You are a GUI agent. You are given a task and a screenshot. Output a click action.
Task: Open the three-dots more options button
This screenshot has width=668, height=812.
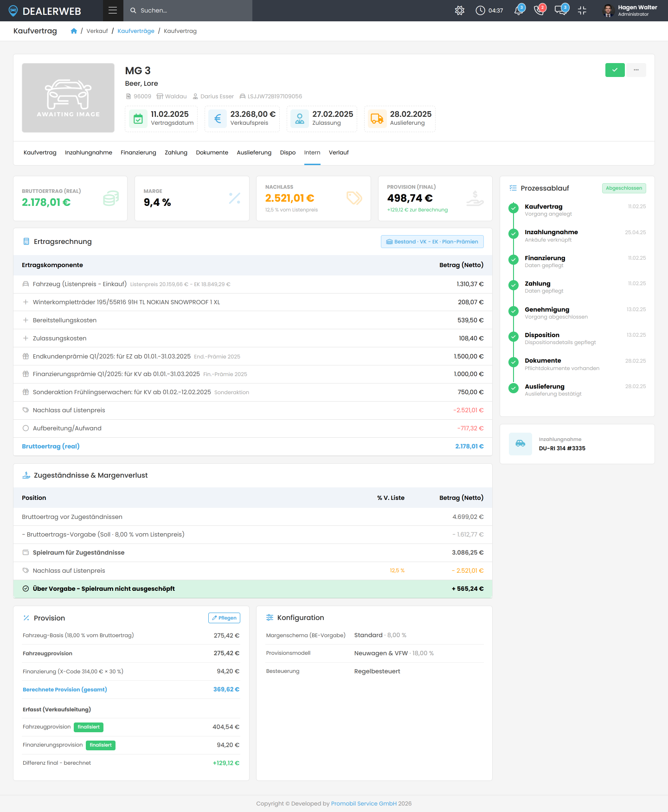point(636,70)
